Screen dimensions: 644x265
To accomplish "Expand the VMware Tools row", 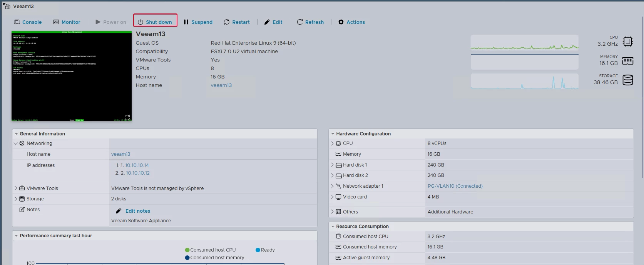I will coord(16,188).
